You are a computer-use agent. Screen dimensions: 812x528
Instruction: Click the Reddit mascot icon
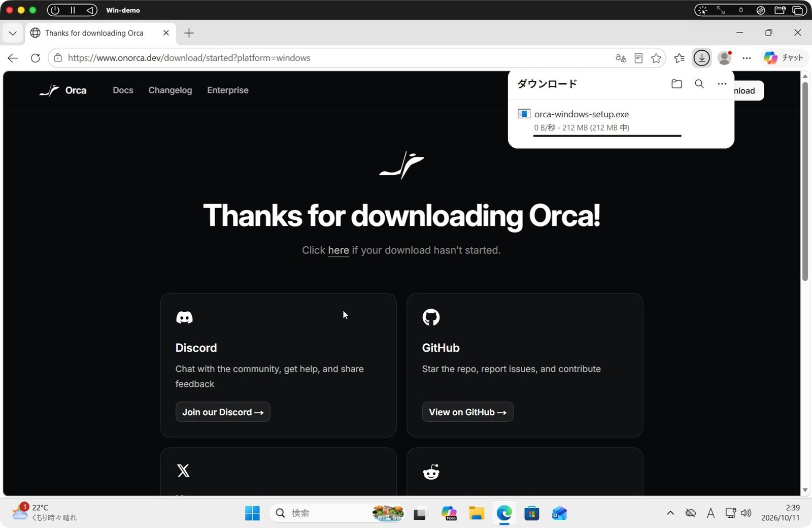(431, 472)
